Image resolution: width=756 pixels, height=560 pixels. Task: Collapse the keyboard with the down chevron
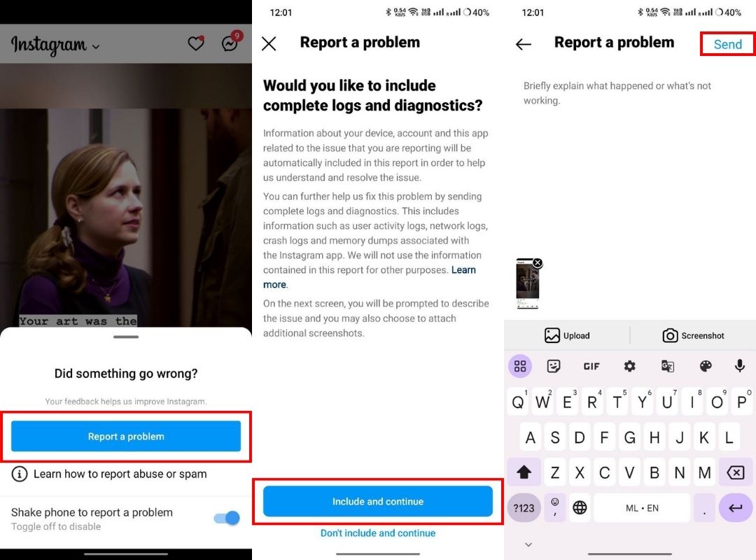pyautogui.click(x=528, y=545)
